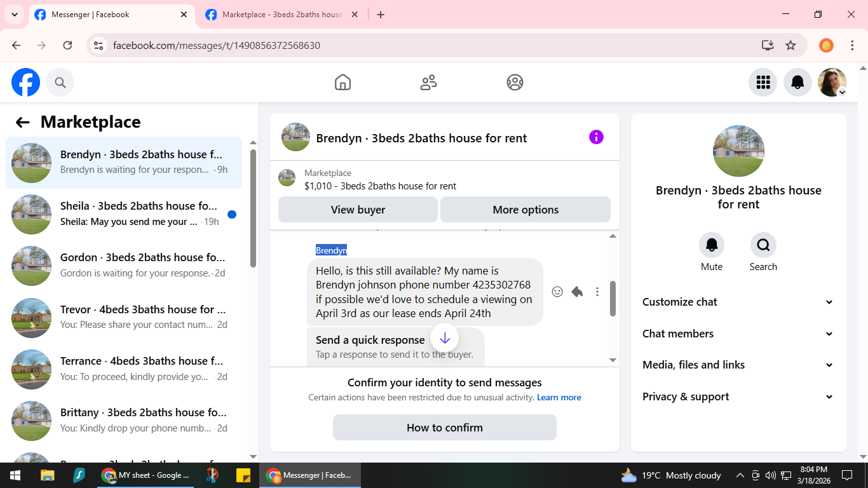Jump to latest with down-arrow button
The width and height of the screenshot is (868, 488).
click(445, 338)
